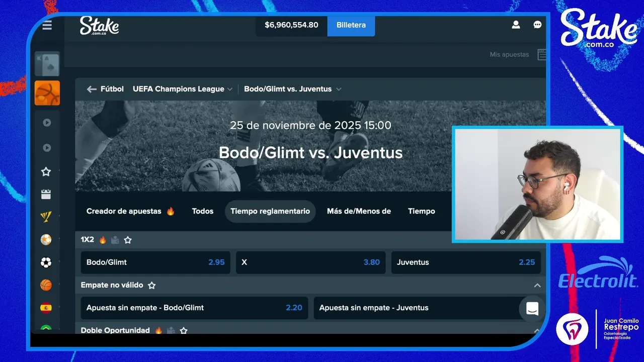Open the bet slip icon next to Mis apuestas

point(541,54)
